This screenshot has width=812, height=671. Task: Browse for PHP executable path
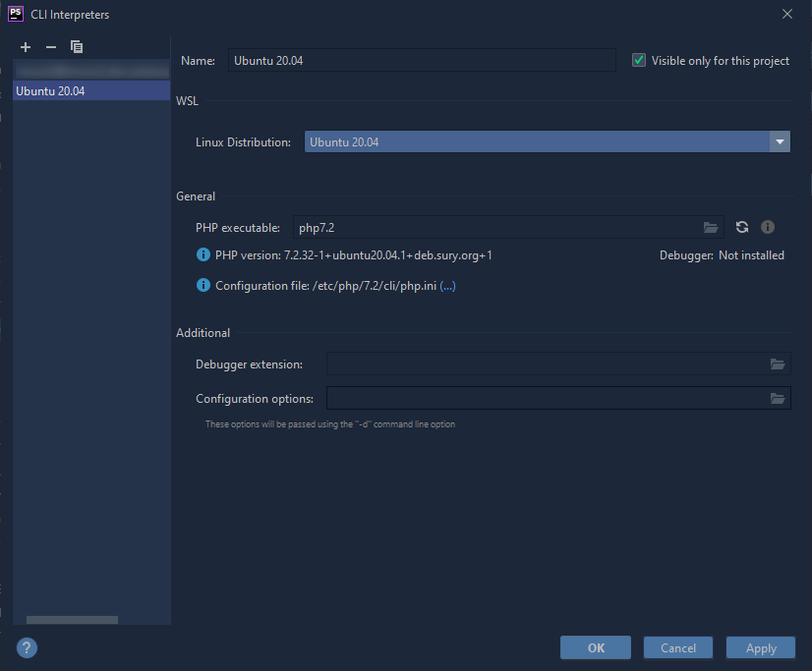711,228
